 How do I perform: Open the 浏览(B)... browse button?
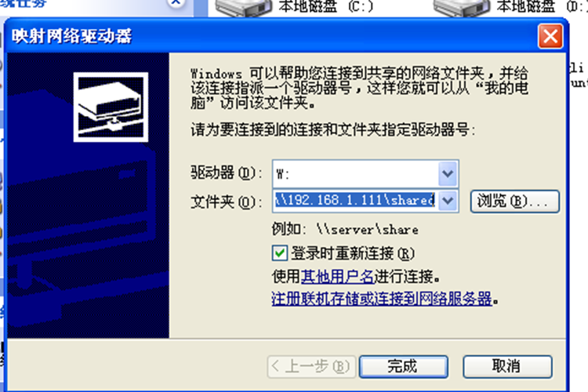coord(515,201)
